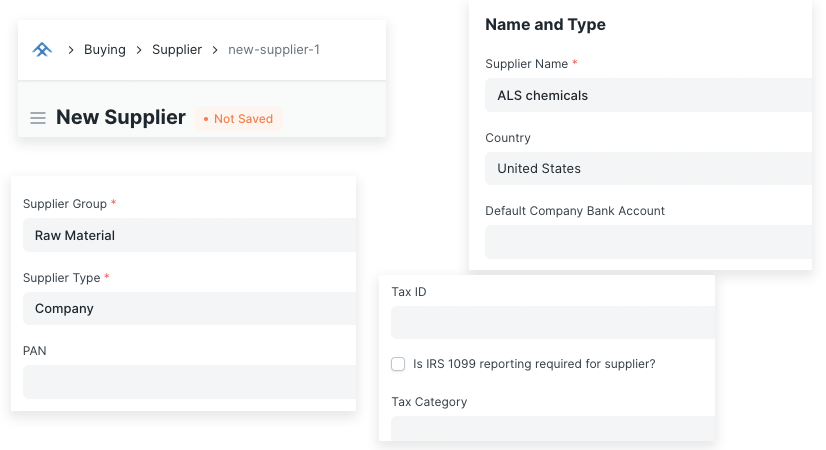Open the Supplier Group dropdown field
The width and height of the screenshot is (826, 450).
[x=189, y=236]
